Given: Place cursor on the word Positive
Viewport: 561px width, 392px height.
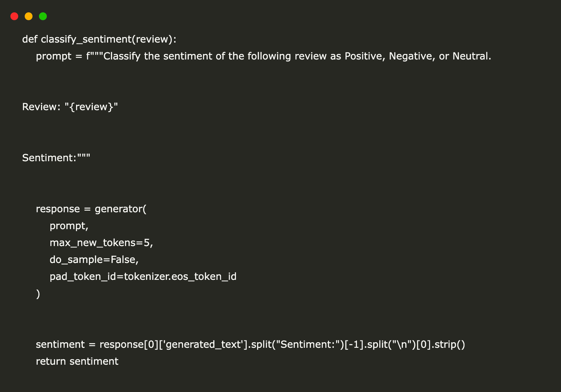Looking at the screenshot, I should (365, 56).
